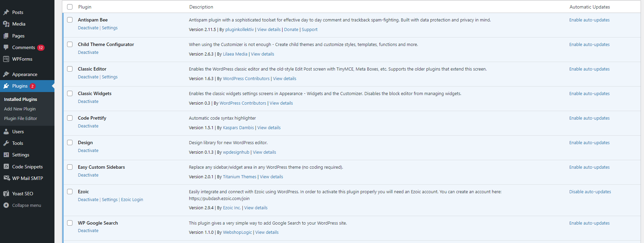Enable auto-updates for Antispam Bee
This screenshot has width=644, height=243.
tap(589, 20)
